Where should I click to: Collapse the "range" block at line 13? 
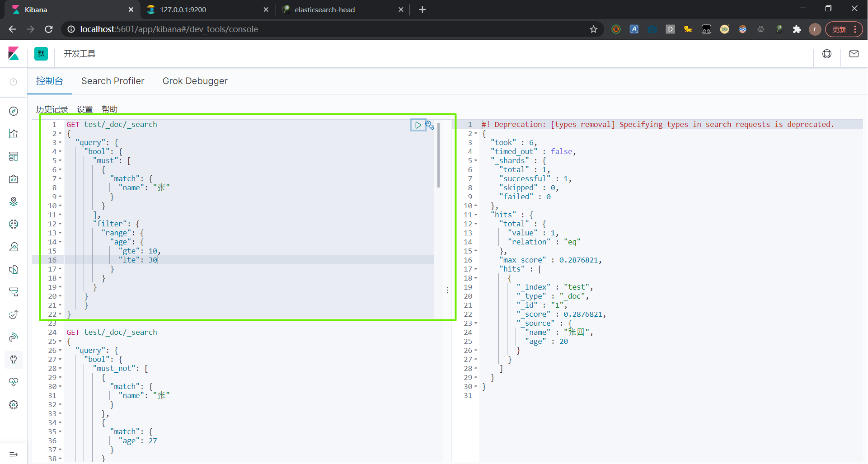pyautogui.click(x=60, y=233)
